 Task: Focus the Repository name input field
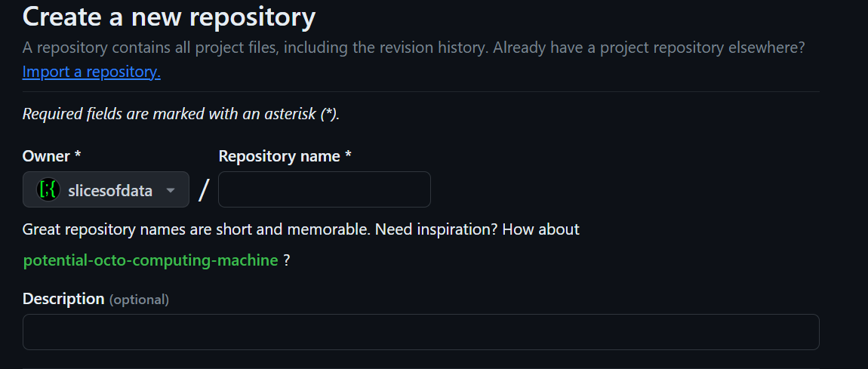[x=325, y=189]
